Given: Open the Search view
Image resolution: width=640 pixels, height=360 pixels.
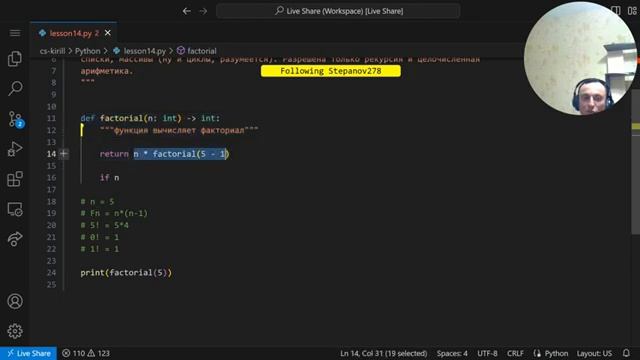Looking at the screenshot, I should click(x=15, y=89).
